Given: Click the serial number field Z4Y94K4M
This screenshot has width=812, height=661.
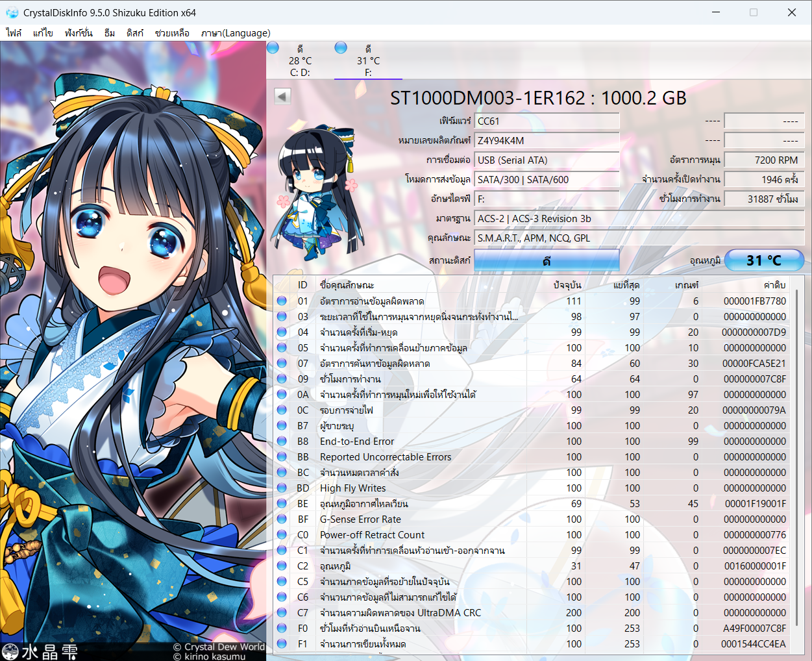Looking at the screenshot, I should (547, 140).
